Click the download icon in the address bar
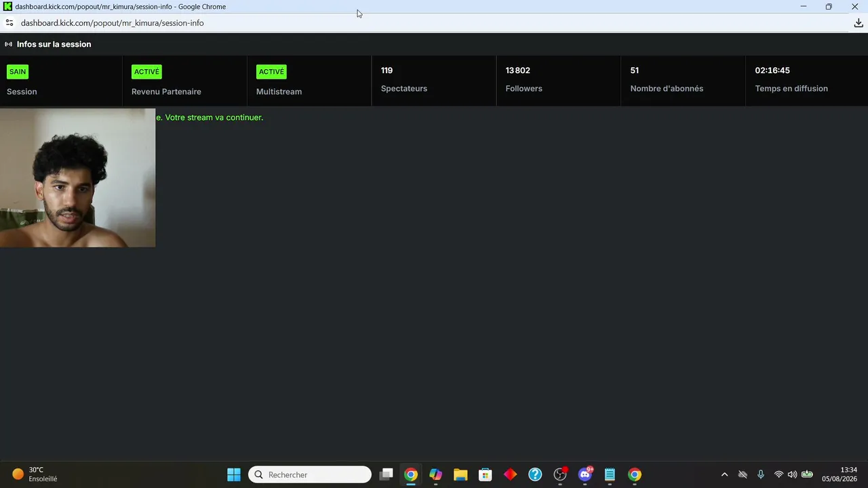This screenshot has height=488, width=868. point(859,23)
